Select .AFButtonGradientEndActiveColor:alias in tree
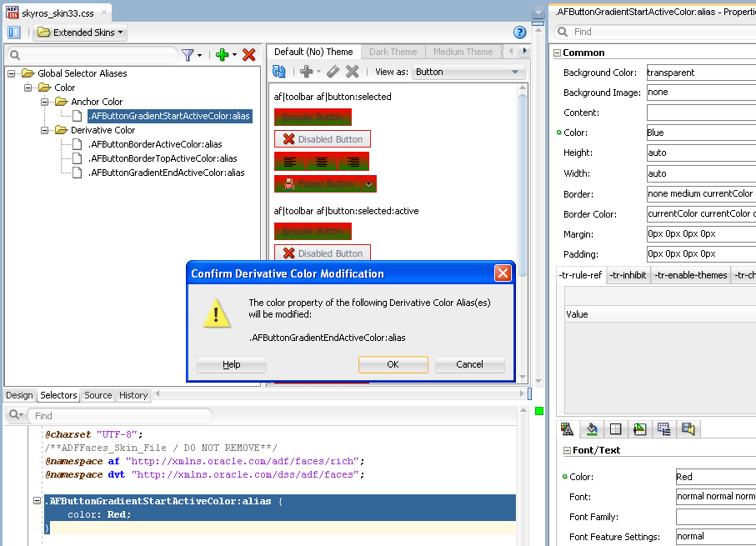 pyautogui.click(x=167, y=173)
